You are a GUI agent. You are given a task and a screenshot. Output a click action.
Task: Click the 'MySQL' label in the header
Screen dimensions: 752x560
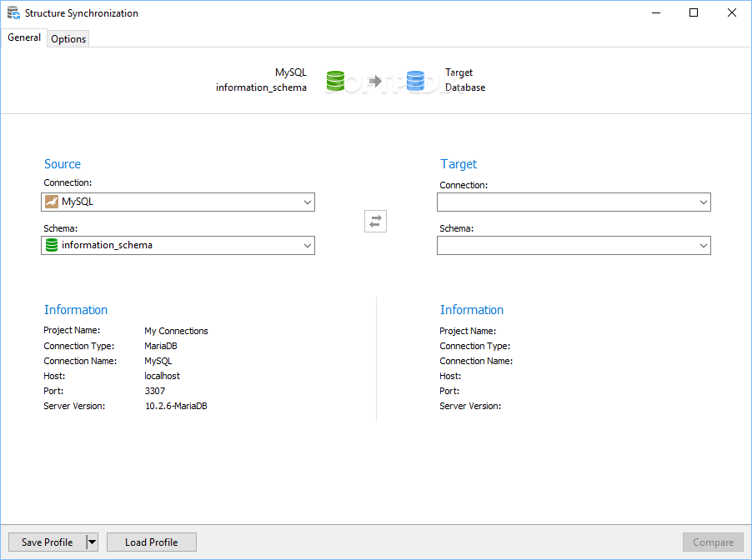tap(291, 72)
